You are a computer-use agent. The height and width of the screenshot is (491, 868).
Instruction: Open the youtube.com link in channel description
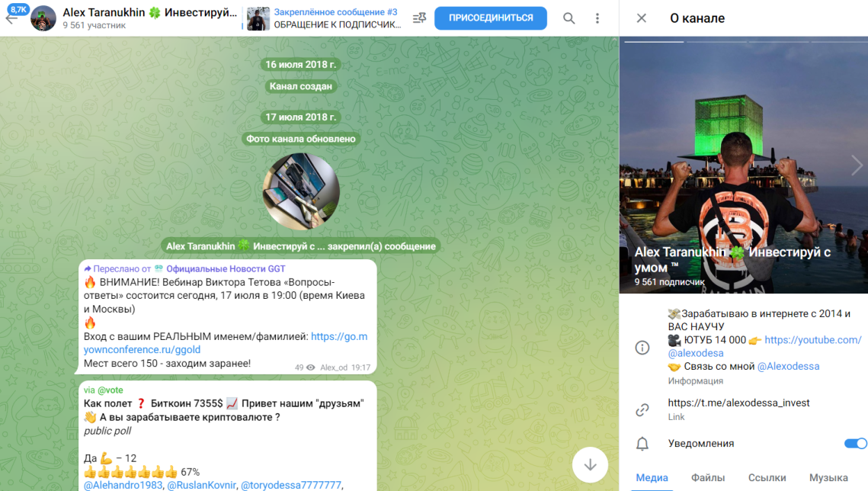[x=812, y=340]
